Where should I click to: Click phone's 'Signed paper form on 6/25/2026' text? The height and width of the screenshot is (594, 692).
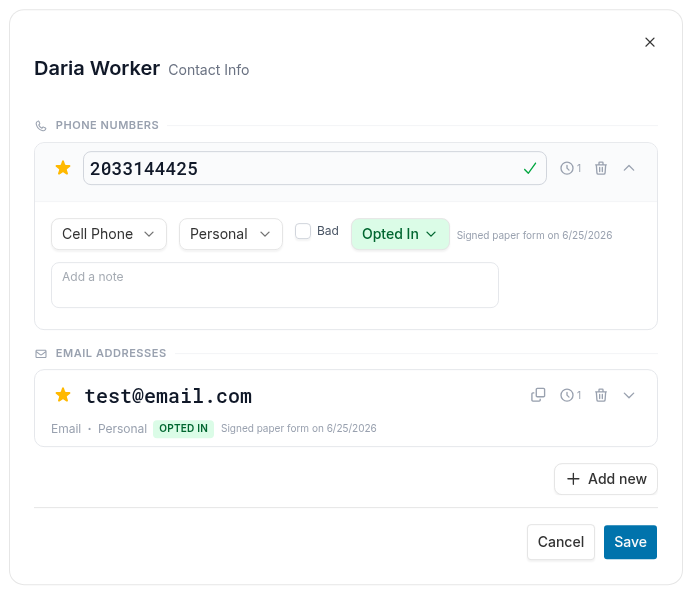point(534,235)
